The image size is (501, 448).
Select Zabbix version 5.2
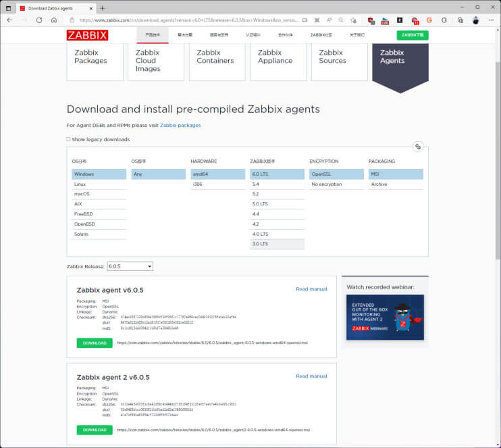[x=277, y=194]
